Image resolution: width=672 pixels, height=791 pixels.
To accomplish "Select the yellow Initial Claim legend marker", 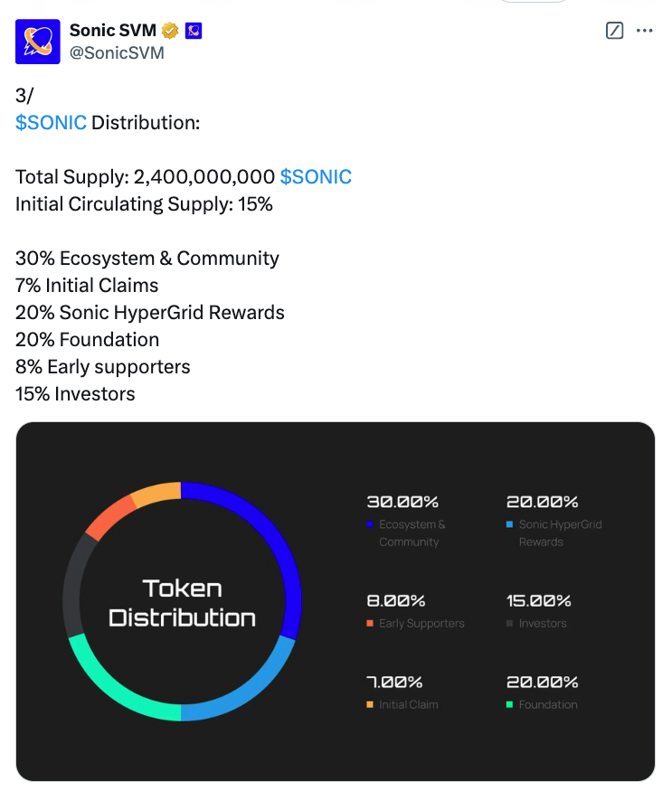I will (x=371, y=704).
